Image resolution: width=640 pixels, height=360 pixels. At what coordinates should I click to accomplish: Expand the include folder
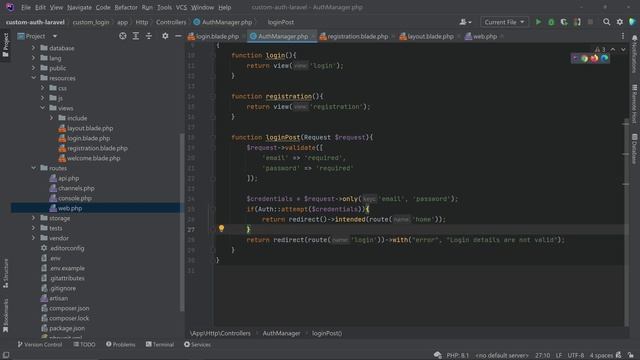coord(51,118)
